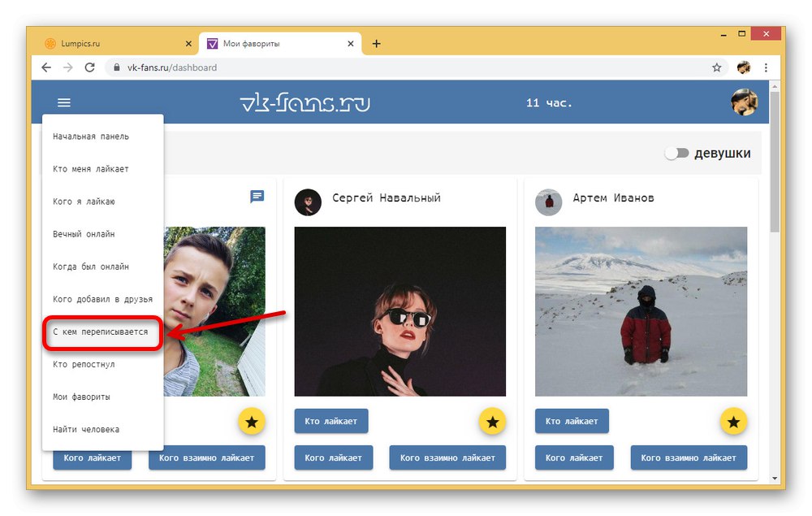This screenshot has height=516, width=812.
Task: Open the first card selfie photo
Action: pyautogui.click(x=214, y=311)
